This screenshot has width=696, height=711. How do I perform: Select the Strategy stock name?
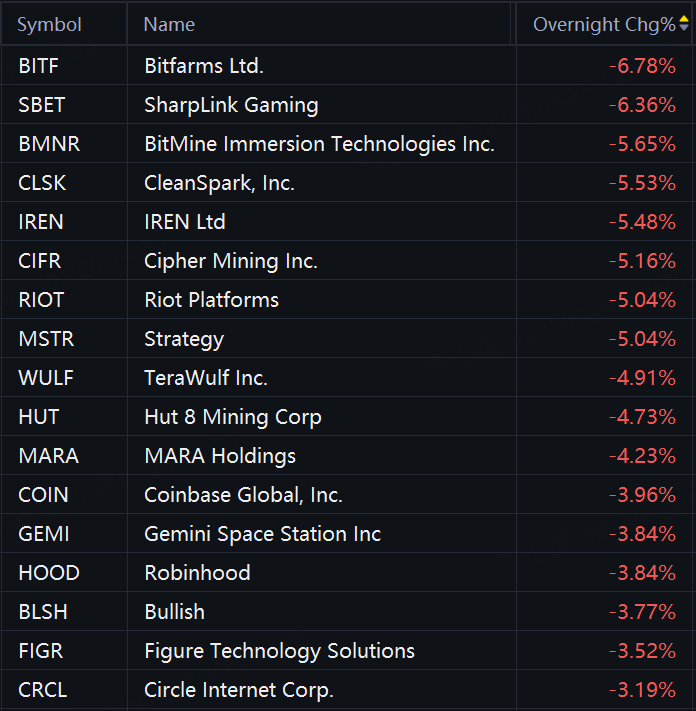click(184, 339)
